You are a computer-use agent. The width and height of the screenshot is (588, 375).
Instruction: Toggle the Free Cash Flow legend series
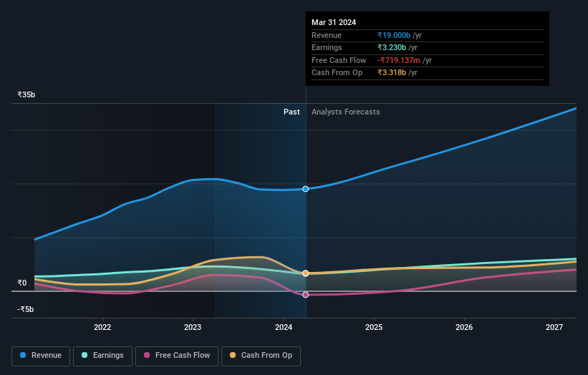pyautogui.click(x=177, y=356)
